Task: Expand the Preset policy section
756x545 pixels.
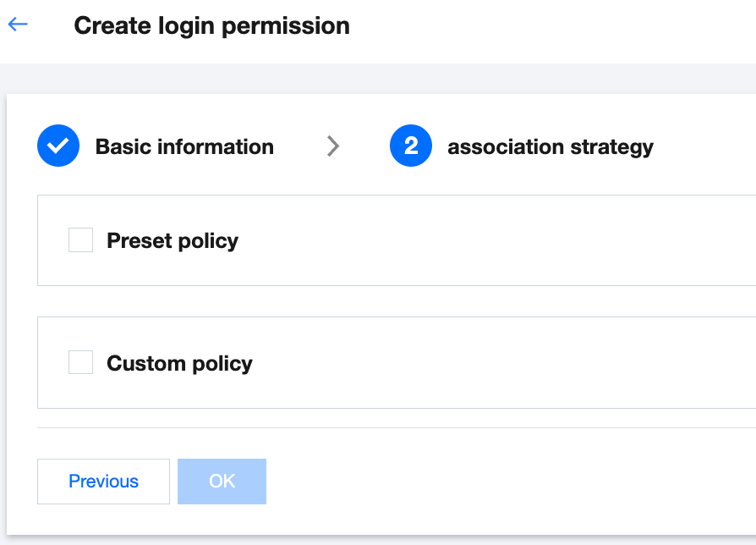Action: tap(173, 240)
